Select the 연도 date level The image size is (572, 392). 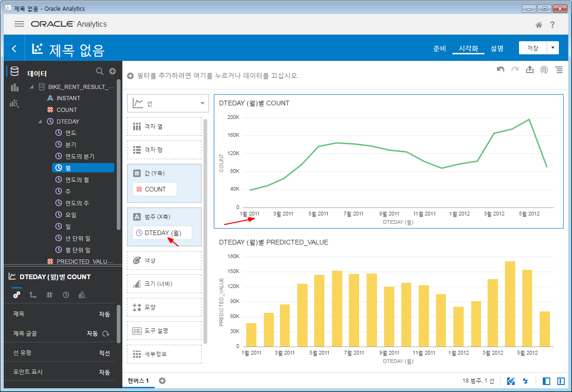click(71, 133)
